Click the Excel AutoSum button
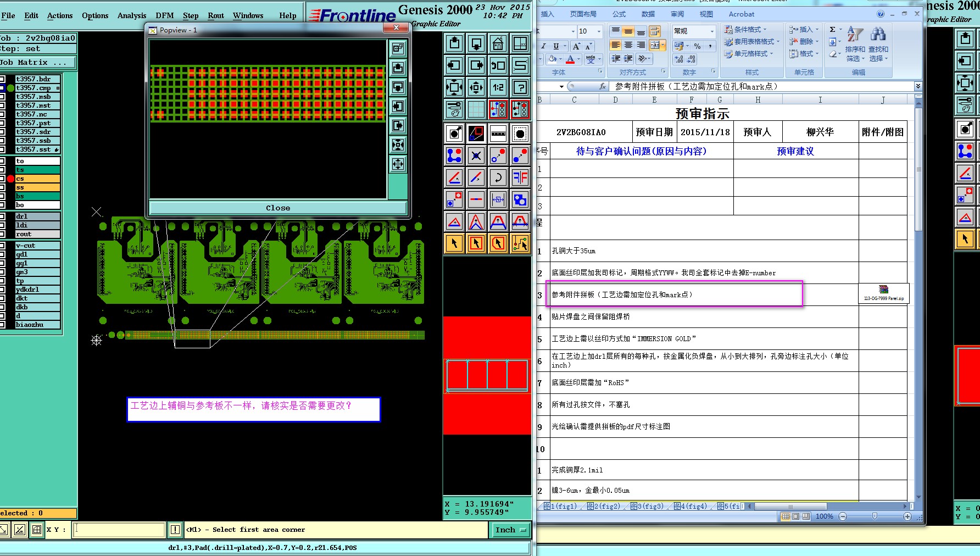This screenshot has width=980, height=556. [x=832, y=30]
